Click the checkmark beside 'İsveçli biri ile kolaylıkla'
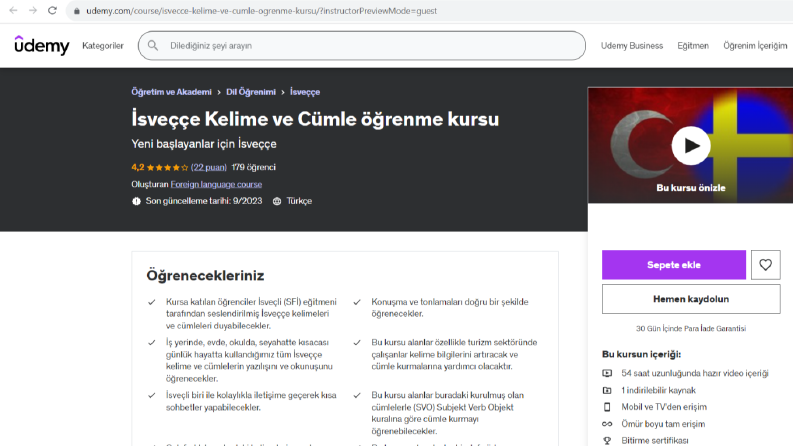This screenshot has width=793, height=446. tap(151, 395)
